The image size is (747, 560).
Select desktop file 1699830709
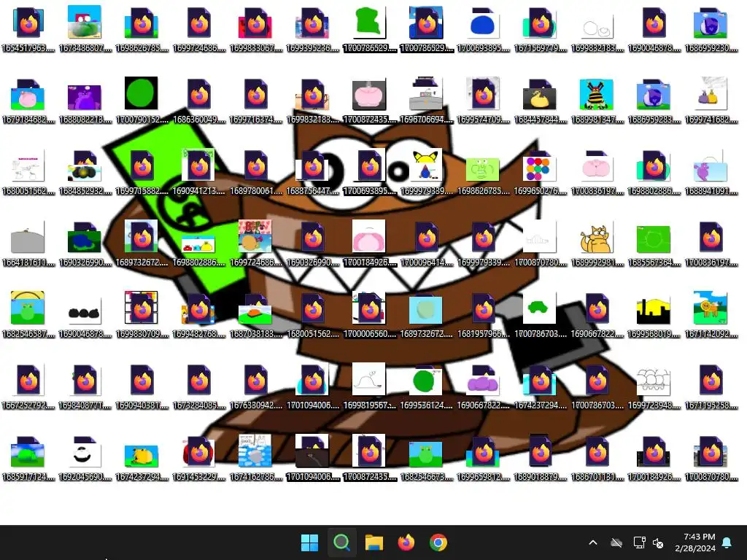(x=142, y=314)
